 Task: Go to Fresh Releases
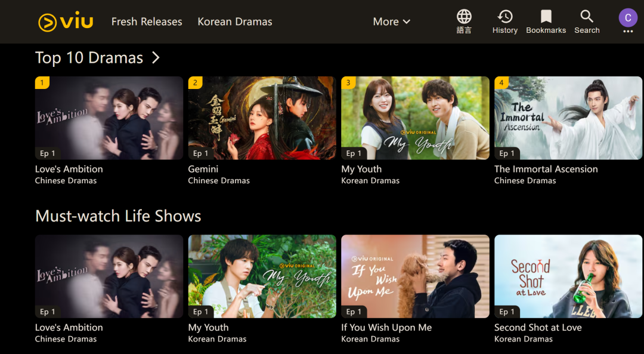coord(147,22)
